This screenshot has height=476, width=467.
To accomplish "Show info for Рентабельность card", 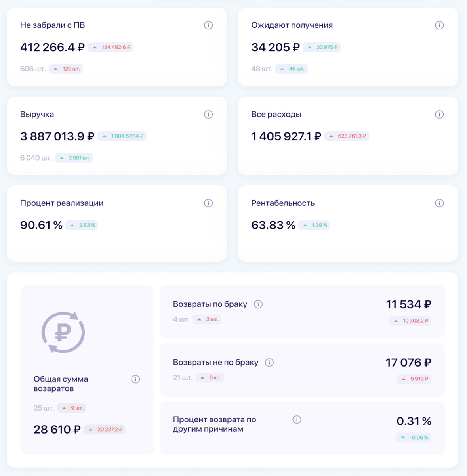I will [439, 203].
